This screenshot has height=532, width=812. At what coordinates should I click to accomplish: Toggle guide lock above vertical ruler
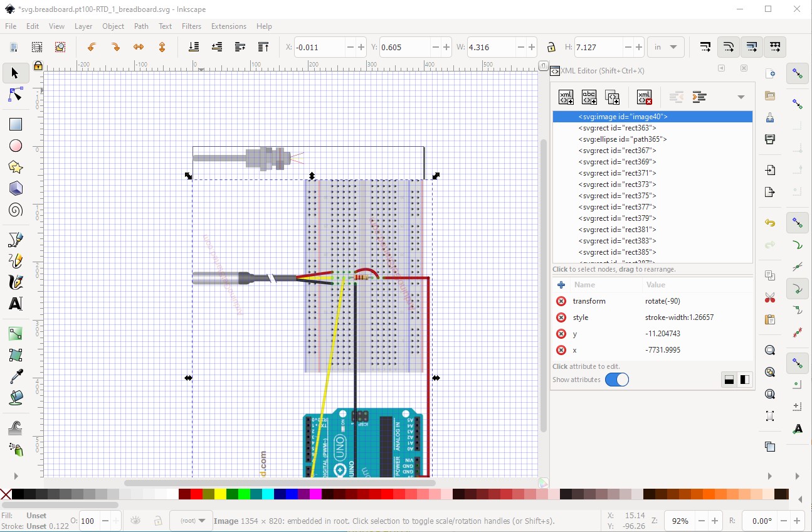tap(38, 65)
